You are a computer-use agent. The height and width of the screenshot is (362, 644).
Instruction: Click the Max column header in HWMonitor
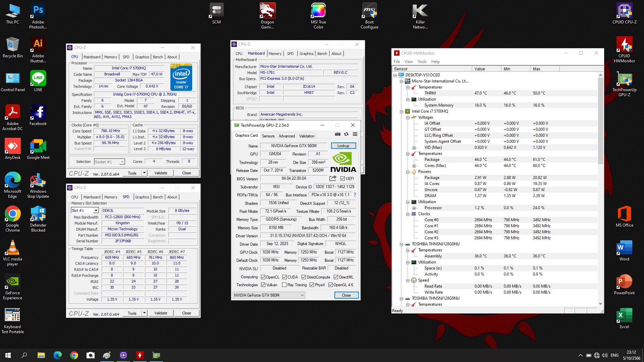545,69
